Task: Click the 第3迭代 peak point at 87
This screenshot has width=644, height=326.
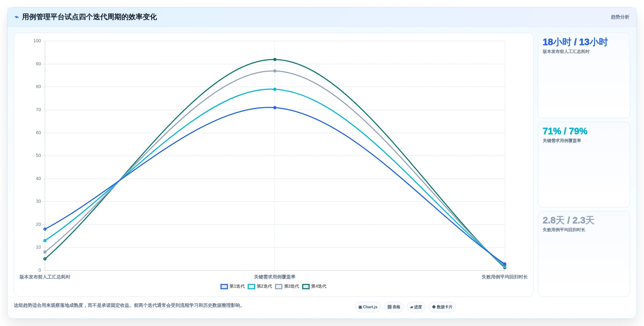Action: [x=275, y=71]
